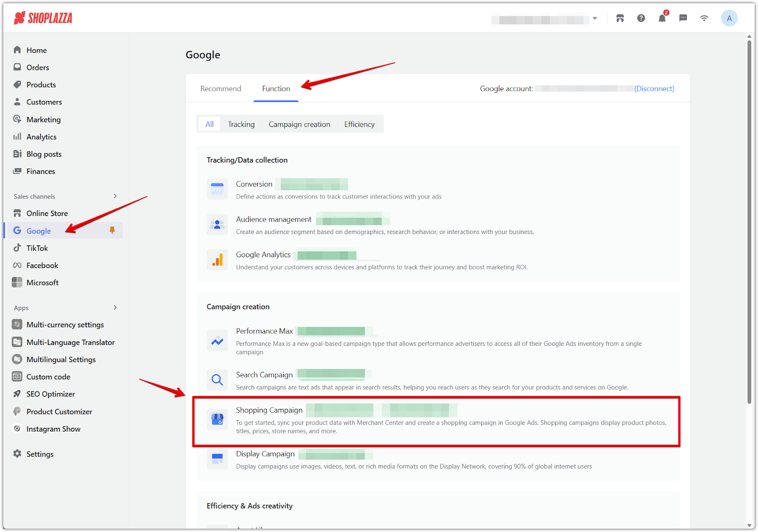Viewport: 758px width, 532px height.
Task: Click the SEO Optimizer rocket icon
Action: 17,394
